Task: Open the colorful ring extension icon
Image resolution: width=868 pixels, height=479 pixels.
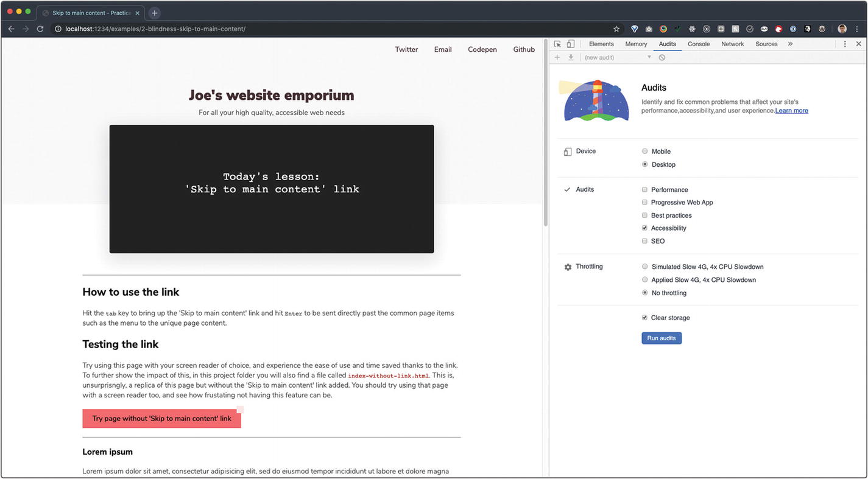Action: 663,29
